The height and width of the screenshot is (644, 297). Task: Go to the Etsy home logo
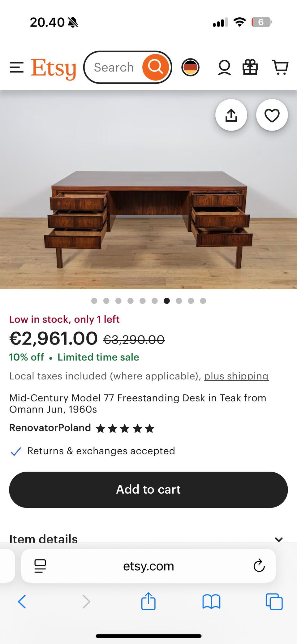tap(54, 68)
